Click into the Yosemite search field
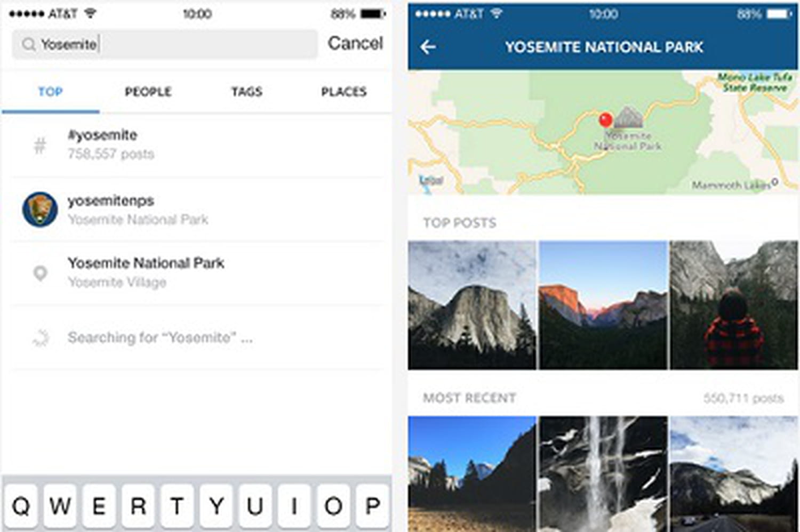The image size is (800, 532). coord(165,44)
